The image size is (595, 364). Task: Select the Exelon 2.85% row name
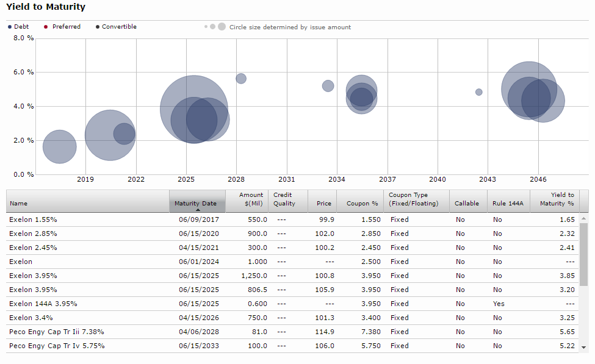tap(33, 234)
